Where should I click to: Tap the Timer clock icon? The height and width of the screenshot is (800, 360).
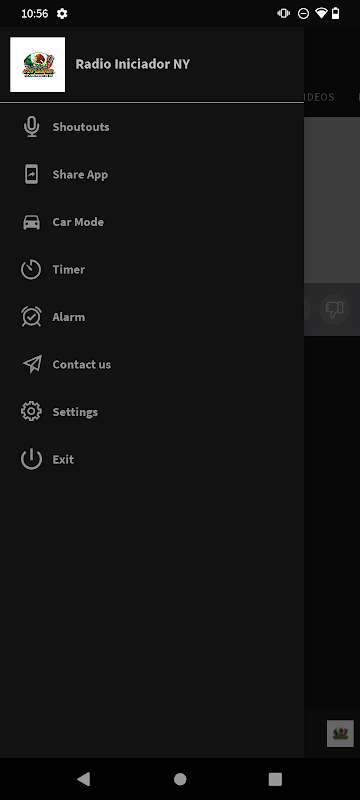click(x=31, y=269)
